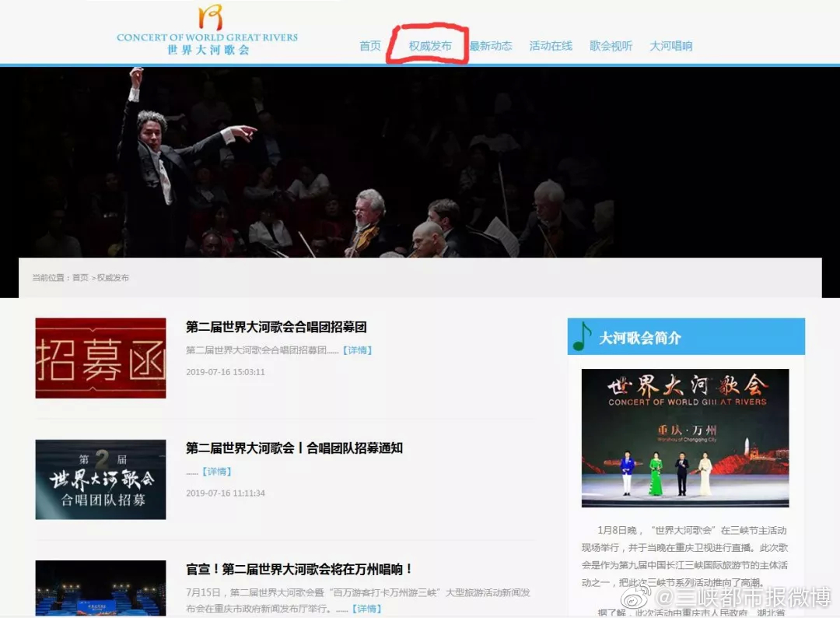The width and height of the screenshot is (840, 618).
Task: Open article 第二届世界大河歌会丨合唱团队招募通知
Action: pyautogui.click(x=294, y=448)
